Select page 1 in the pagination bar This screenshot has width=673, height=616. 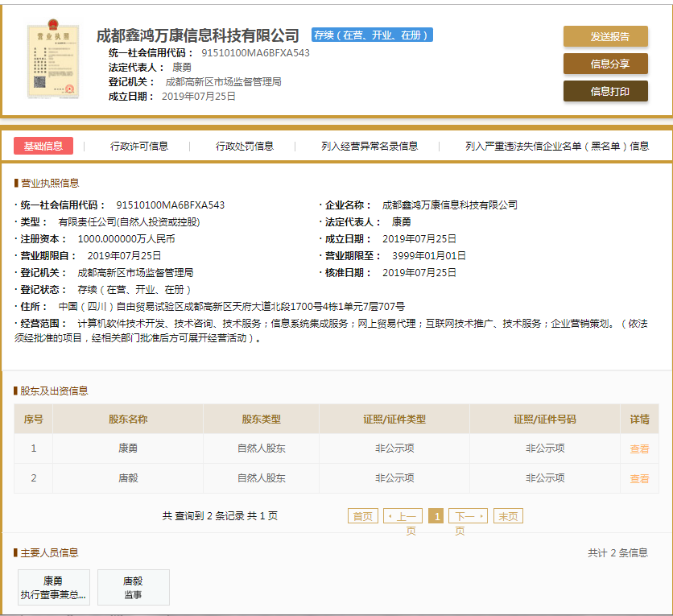coord(436,515)
